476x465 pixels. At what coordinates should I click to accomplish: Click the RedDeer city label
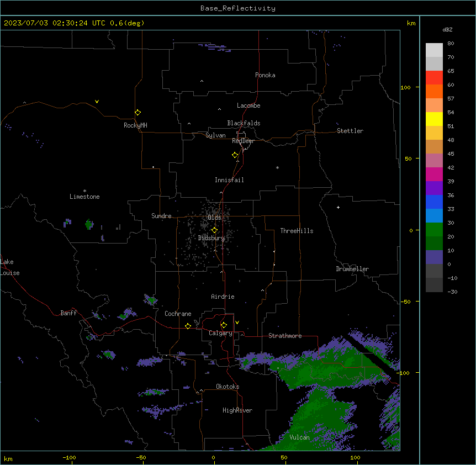click(243, 141)
